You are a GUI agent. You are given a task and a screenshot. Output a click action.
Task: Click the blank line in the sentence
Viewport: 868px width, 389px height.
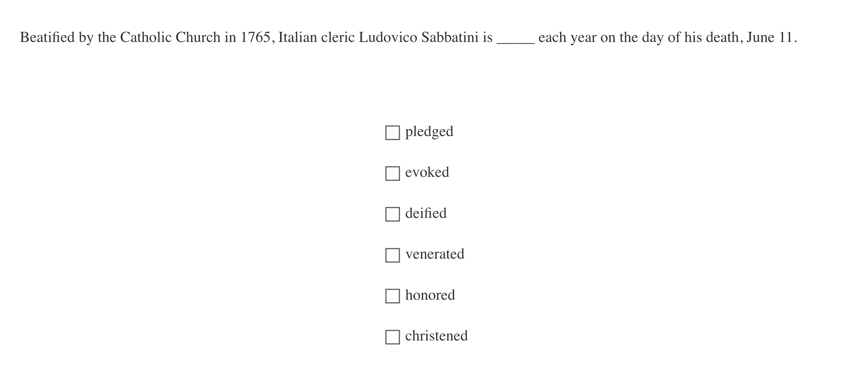click(x=515, y=40)
